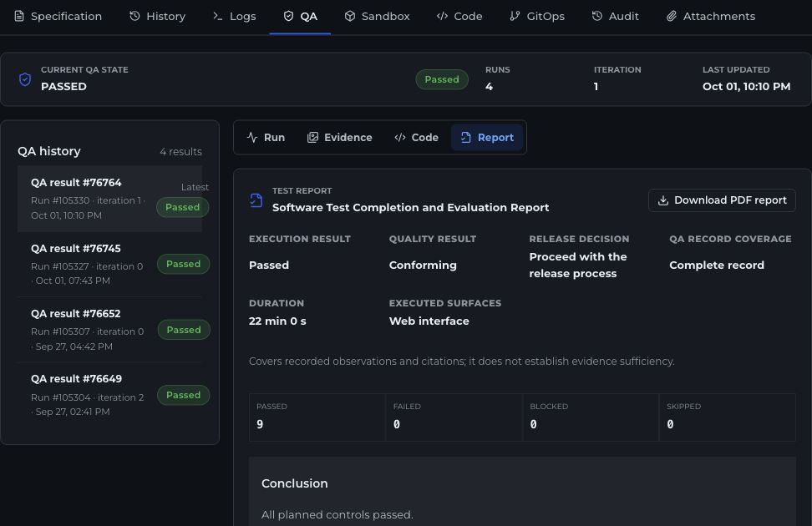Click the Audit clock icon
The width and height of the screenshot is (812, 526).
(597, 16)
